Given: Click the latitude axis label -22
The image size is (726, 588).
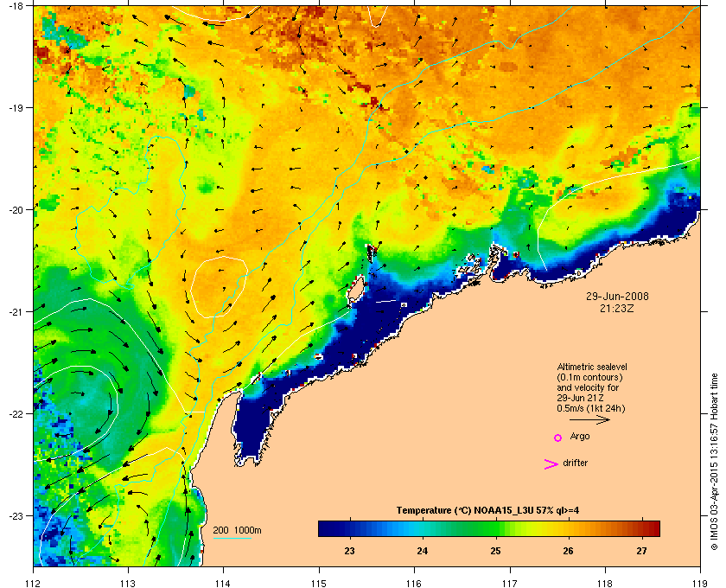Looking at the screenshot, I should 16,414.
